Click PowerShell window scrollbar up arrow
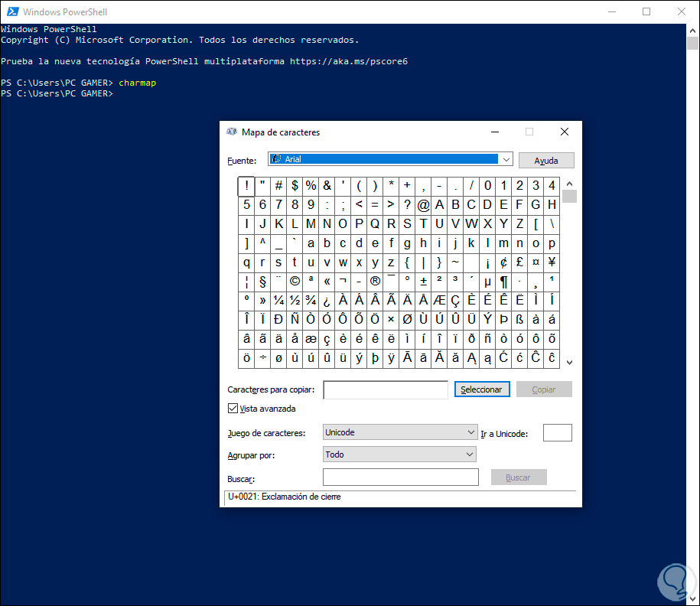This screenshot has width=700, height=606. 692,31
